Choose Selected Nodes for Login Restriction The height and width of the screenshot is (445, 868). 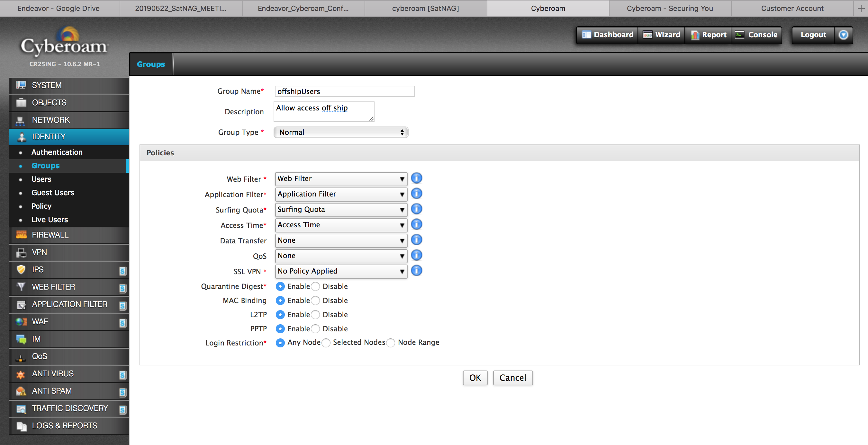(326, 343)
